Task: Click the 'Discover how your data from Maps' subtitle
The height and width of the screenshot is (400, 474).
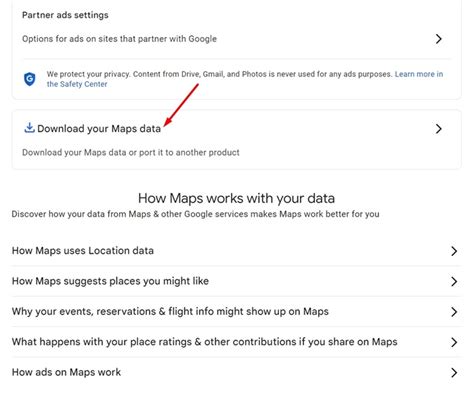Action: tap(195, 214)
